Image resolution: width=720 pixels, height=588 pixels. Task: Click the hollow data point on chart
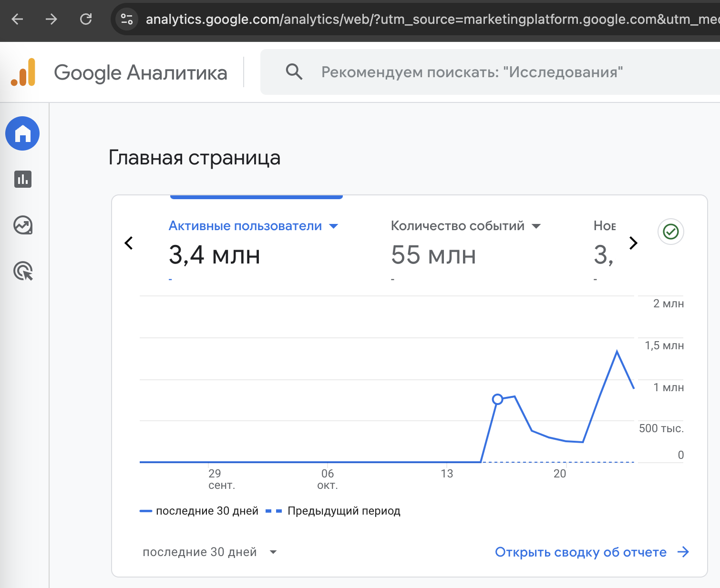(x=497, y=399)
